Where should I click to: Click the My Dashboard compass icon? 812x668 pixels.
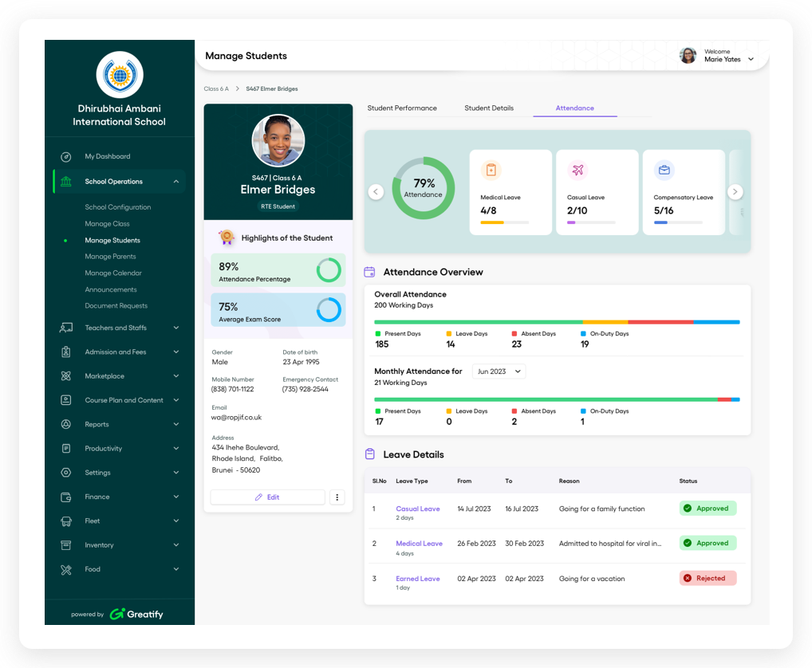tap(66, 157)
